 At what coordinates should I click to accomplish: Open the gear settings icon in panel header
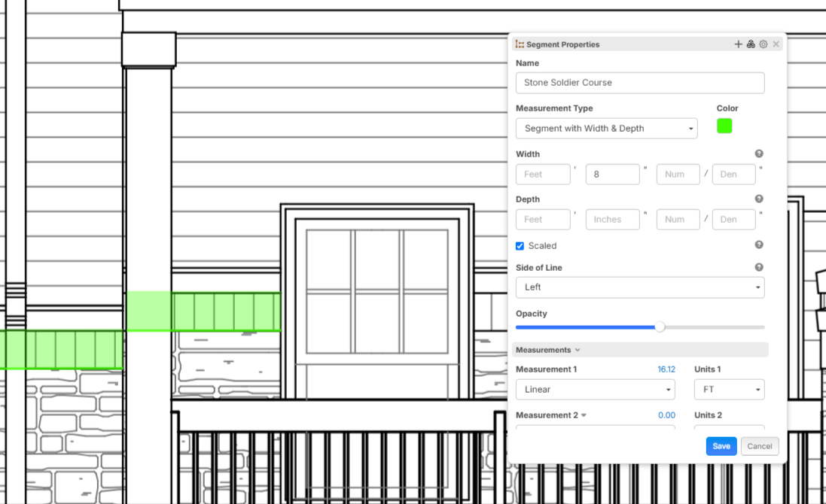(764, 44)
